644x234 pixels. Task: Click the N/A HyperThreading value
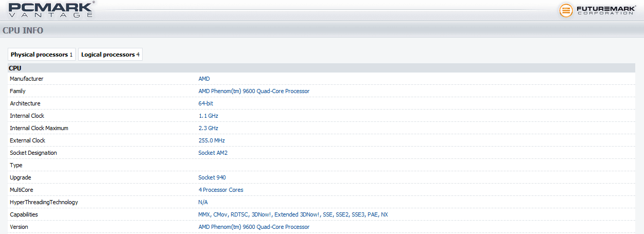pos(203,202)
